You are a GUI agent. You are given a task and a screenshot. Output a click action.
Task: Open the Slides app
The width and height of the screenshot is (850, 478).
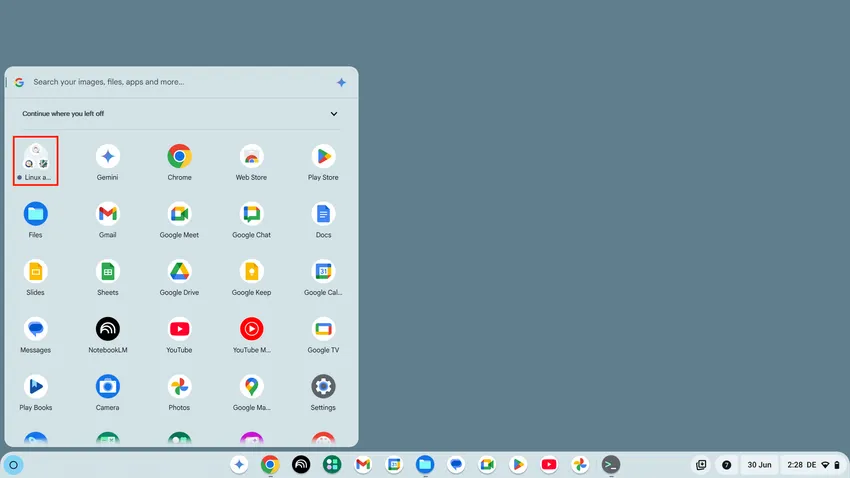[36, 276]
